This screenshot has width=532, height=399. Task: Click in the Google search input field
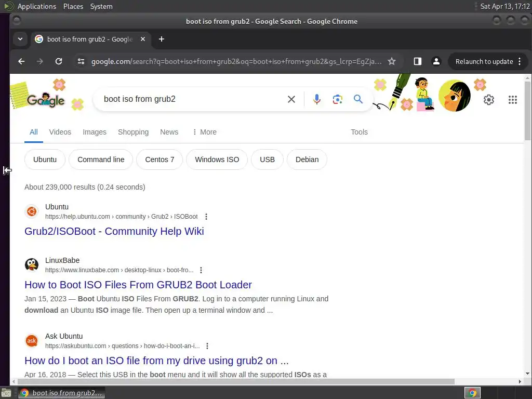pyautogui.click(x=193, y=99)
